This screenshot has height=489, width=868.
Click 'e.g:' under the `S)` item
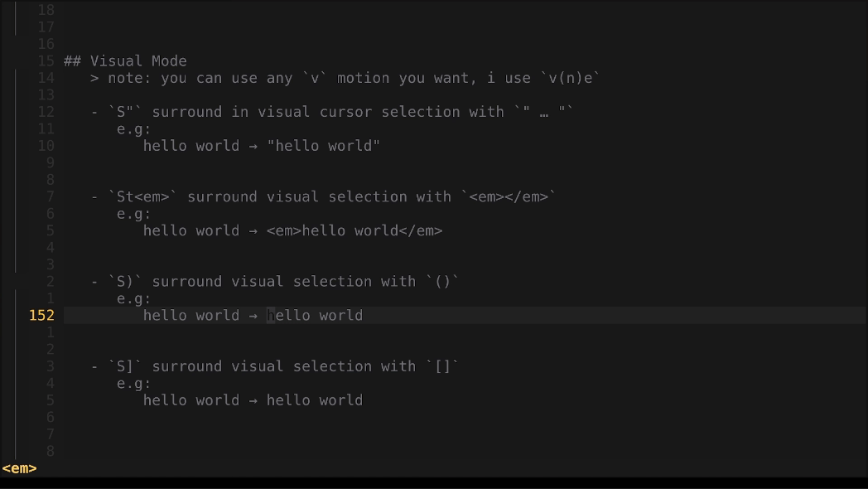133,298
